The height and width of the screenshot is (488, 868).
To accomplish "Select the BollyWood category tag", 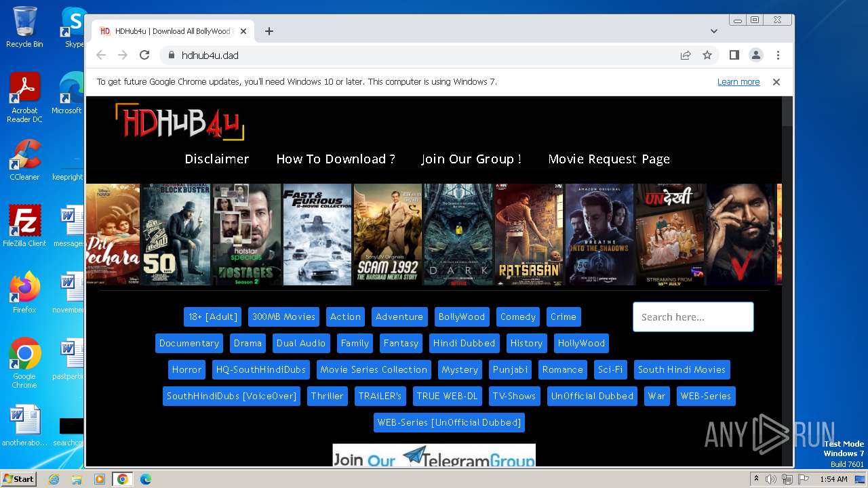I will tap(462, 317).
